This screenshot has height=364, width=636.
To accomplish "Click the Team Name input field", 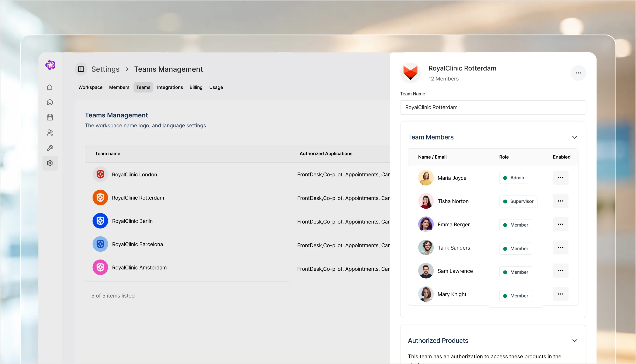I will click(493, 108).
